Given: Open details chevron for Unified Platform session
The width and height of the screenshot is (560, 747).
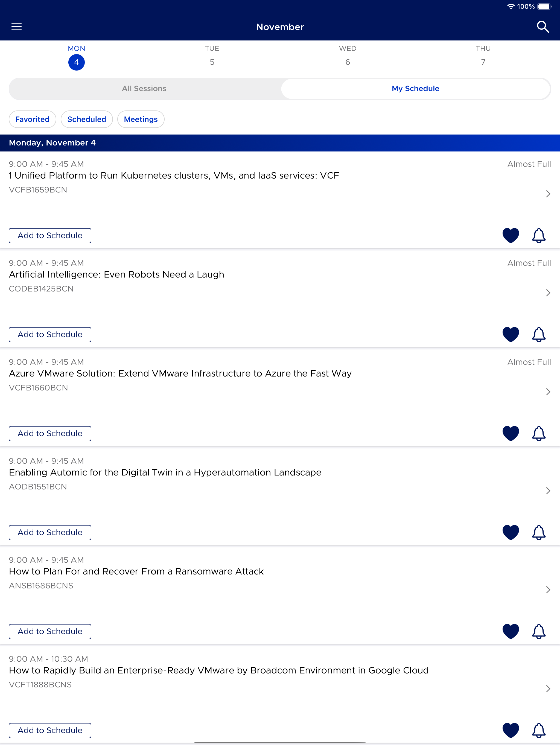Looking at the screenshot, I should click(x=548, y=194).
